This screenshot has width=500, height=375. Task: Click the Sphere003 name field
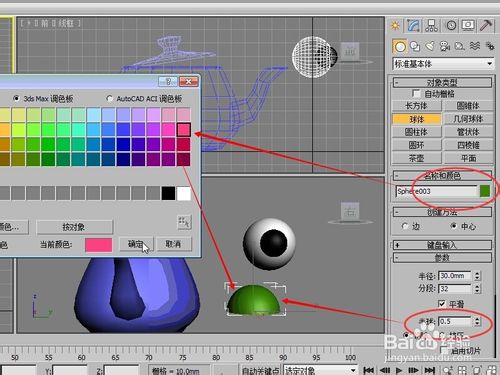coord(437,191)
